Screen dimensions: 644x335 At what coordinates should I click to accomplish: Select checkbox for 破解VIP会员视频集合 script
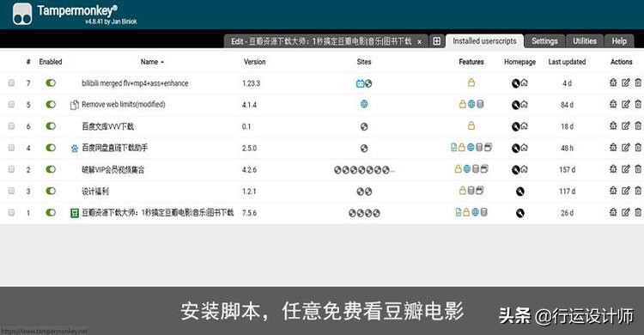[11, 169]
